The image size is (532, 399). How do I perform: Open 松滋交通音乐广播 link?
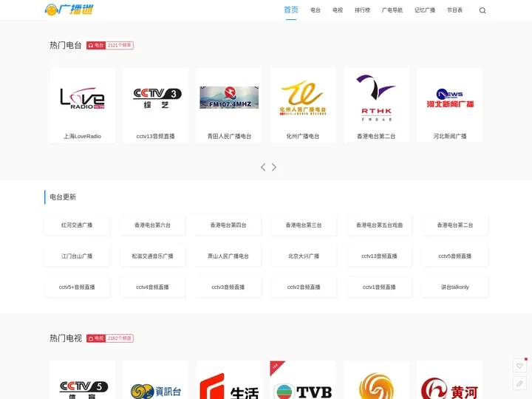click(153, 256)
